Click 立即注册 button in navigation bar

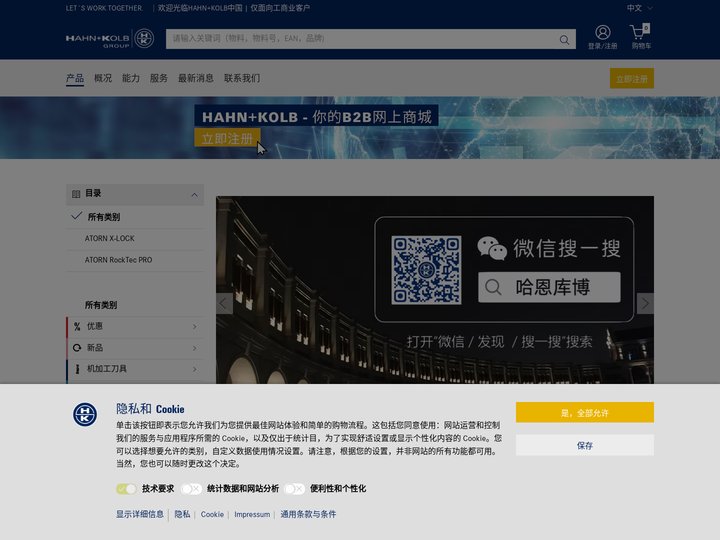(x=632, y=79)
